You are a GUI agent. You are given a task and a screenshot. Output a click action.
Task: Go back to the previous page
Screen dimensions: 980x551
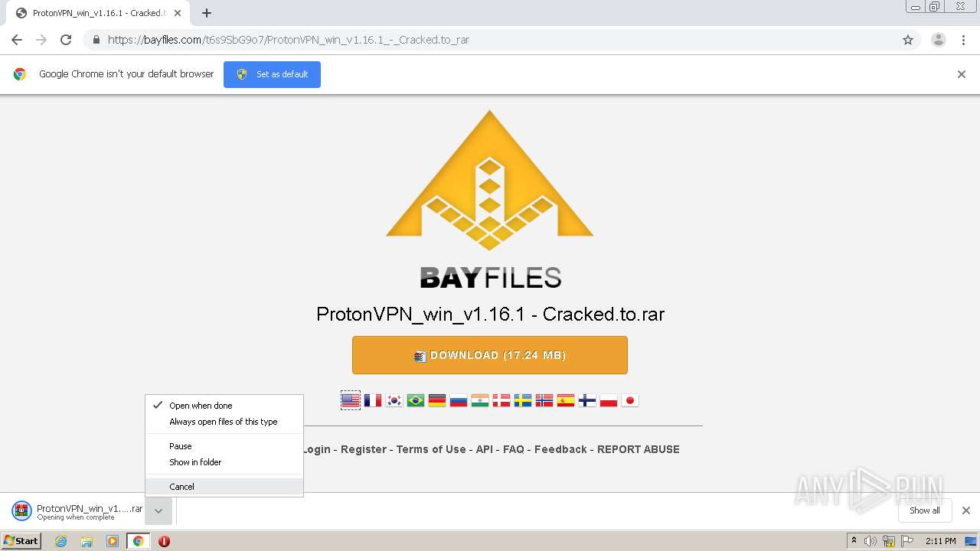tap(17, 40)
